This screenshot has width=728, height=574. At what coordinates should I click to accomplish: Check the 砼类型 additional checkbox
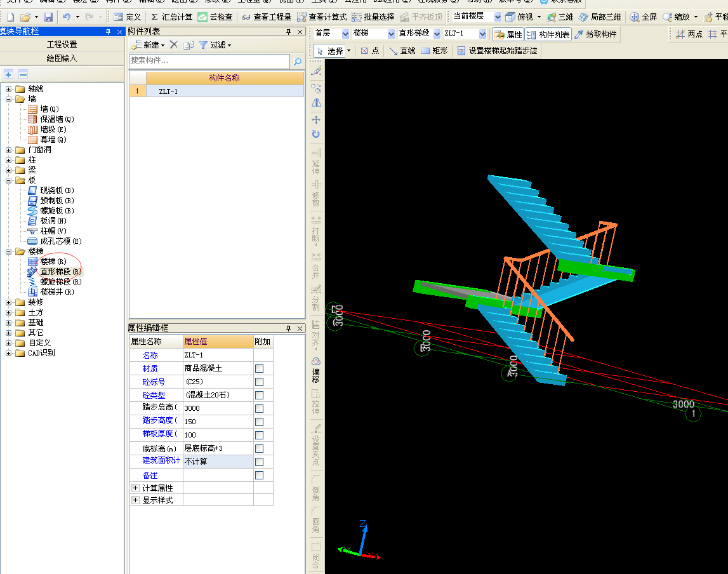[259, 395]
